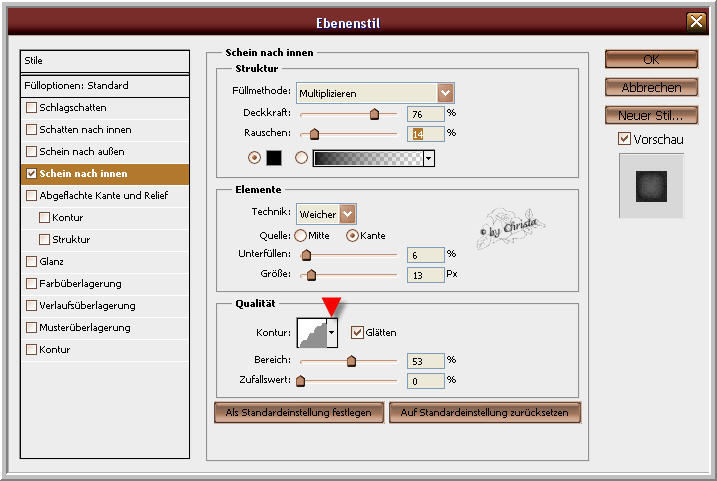Select Mitte as the Quelle

300,235
